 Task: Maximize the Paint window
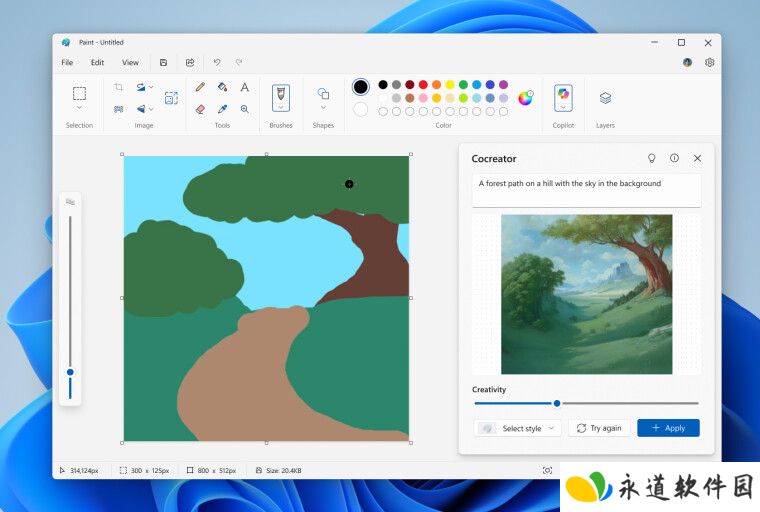pyautogui.click(x=681, y=43)
